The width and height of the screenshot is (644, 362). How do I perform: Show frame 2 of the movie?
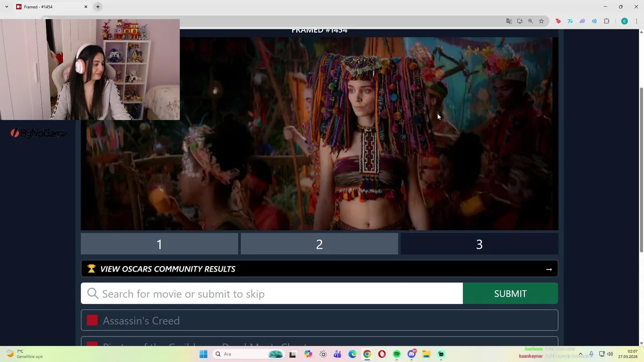[319, 244]
